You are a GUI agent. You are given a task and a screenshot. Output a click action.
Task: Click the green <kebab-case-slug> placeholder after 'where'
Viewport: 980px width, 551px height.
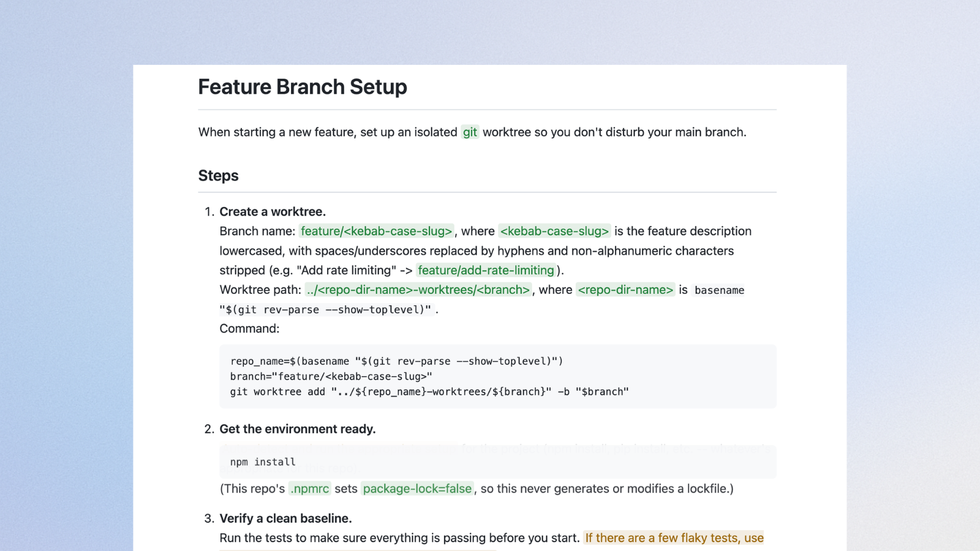pos(554,231)
